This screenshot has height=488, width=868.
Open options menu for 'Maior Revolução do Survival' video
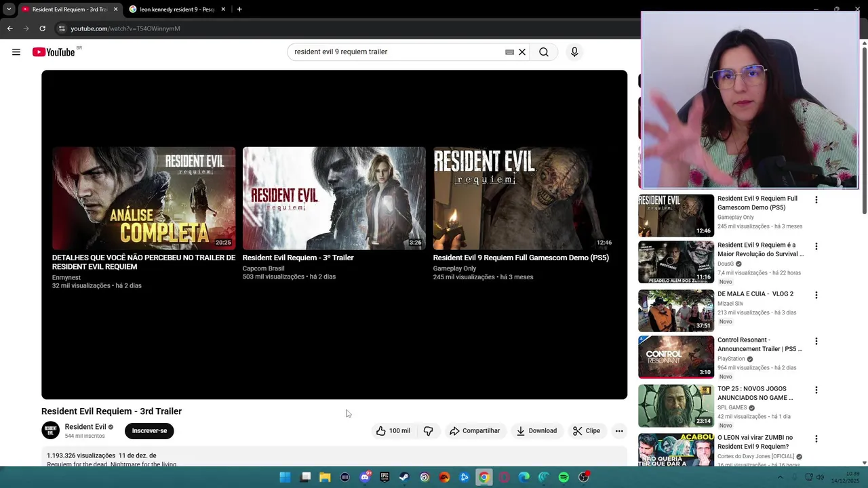(816, 246)
